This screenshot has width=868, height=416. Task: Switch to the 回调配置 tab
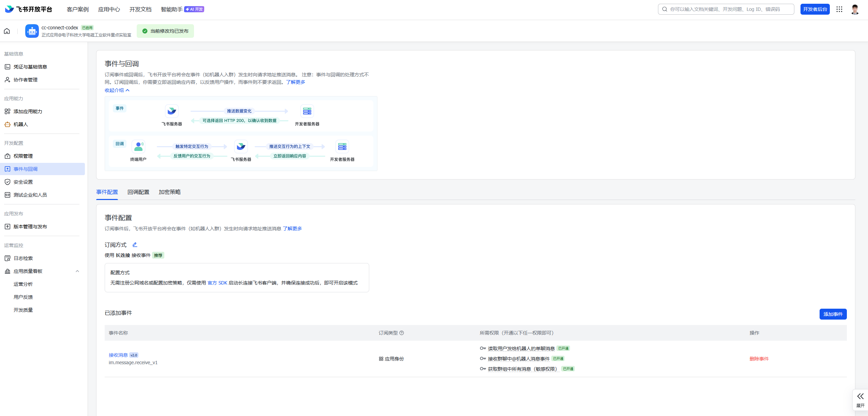[138, 192]
